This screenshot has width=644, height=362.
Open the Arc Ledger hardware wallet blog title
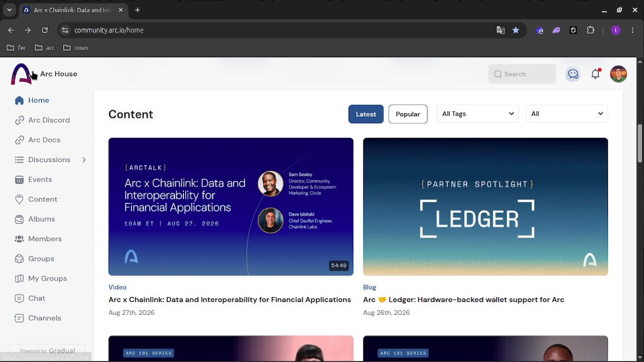coord(464,300)
